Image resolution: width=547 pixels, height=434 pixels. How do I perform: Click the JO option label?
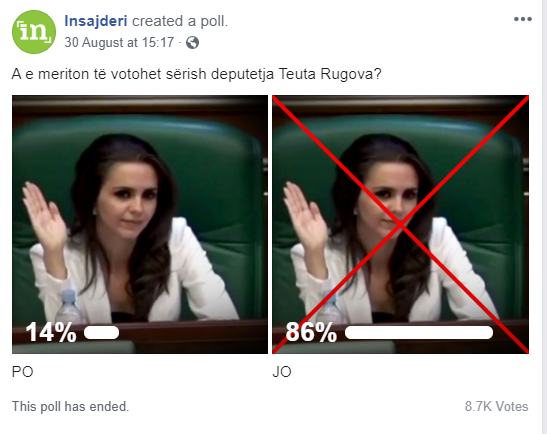(x=282, y=372)
